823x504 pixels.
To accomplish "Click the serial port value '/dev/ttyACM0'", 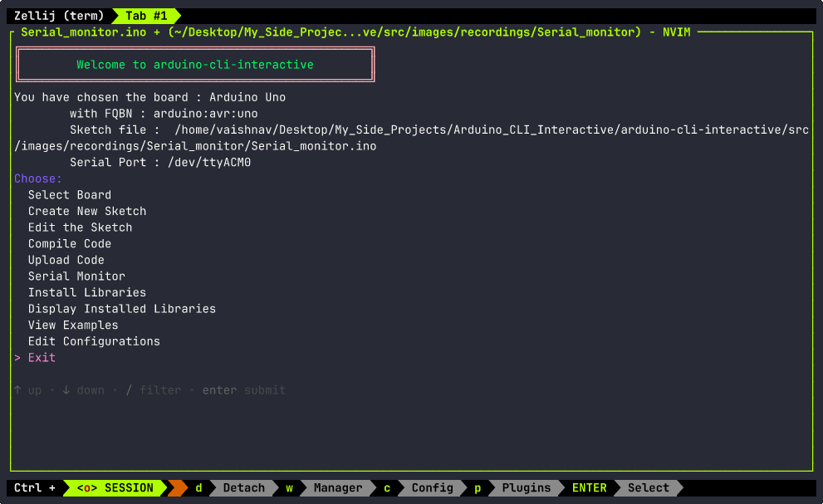I will [x=209, y=162].
